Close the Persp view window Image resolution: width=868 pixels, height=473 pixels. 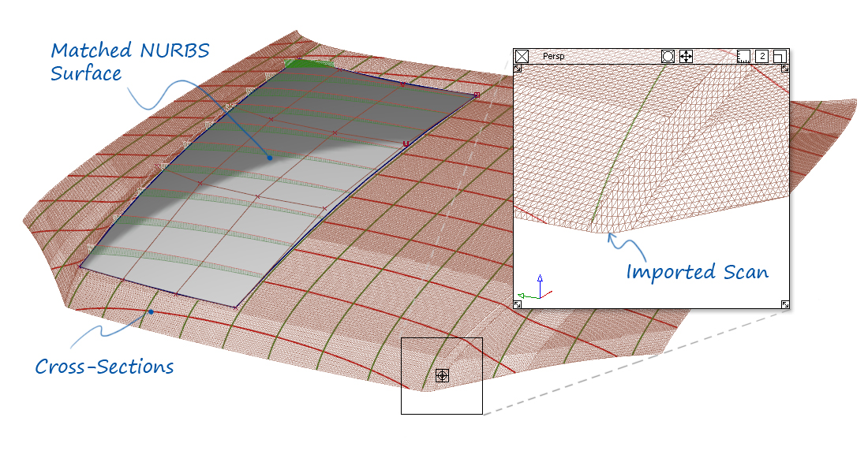point(522,57)
